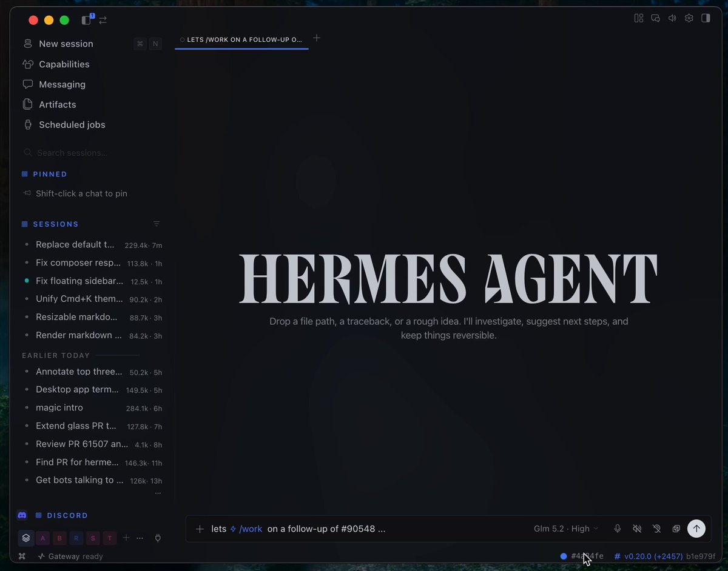Open session 'Annotate top three...'

pos(92,372)
